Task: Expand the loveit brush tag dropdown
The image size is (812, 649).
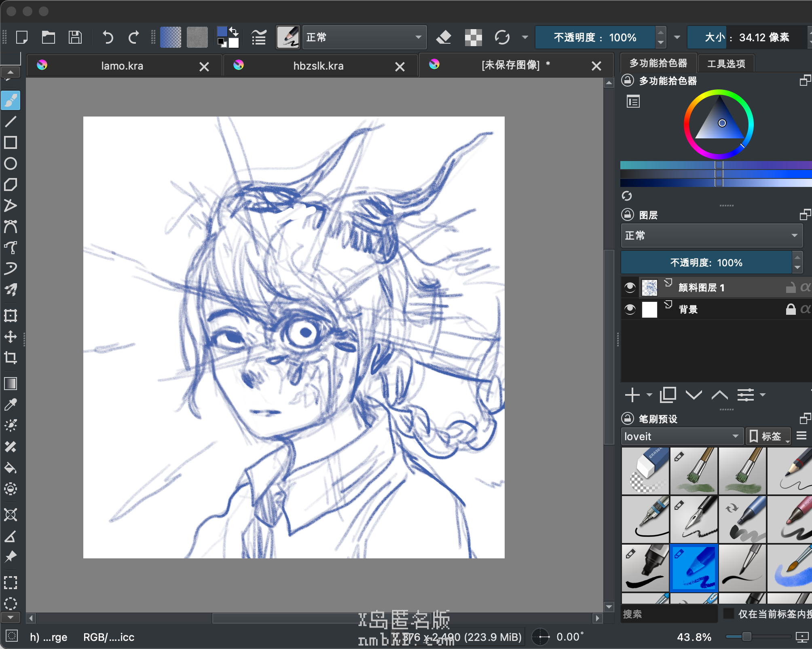Action: 682,436
